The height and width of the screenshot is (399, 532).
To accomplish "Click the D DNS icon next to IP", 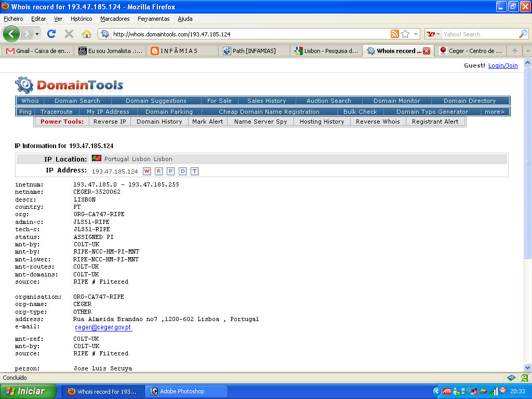I will point(182,171).
